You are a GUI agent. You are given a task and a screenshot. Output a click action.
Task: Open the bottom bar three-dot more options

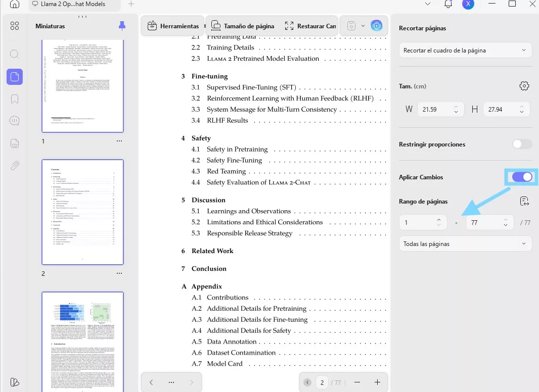pyautogui.click(x=171, y=382)
